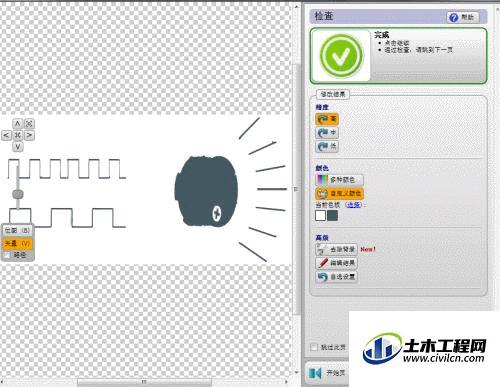Select medium detail level (中)
The image size is (500, 387).
click(x=327, y=133)
